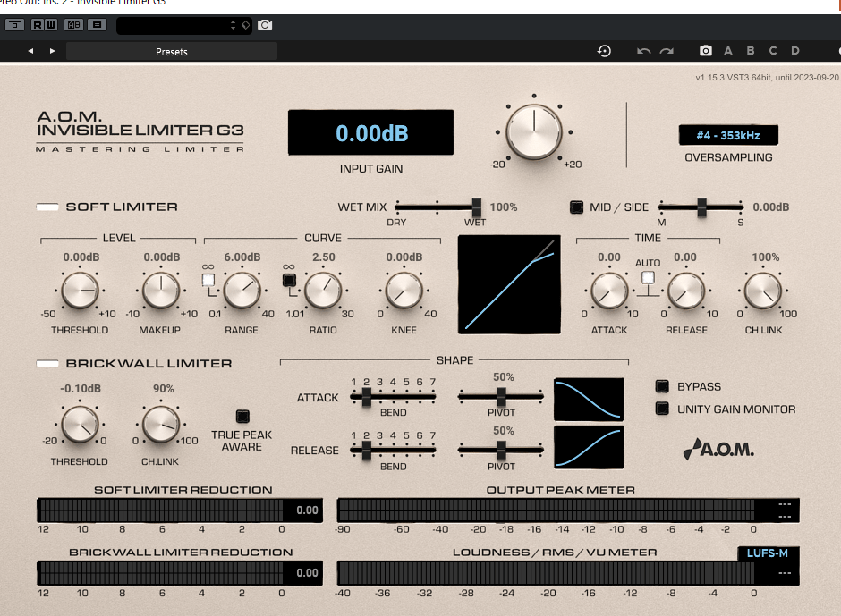Viewport: 841px width, 616px height.
Task: Click the redo arrow icon
Action: [x=667, y=51]
